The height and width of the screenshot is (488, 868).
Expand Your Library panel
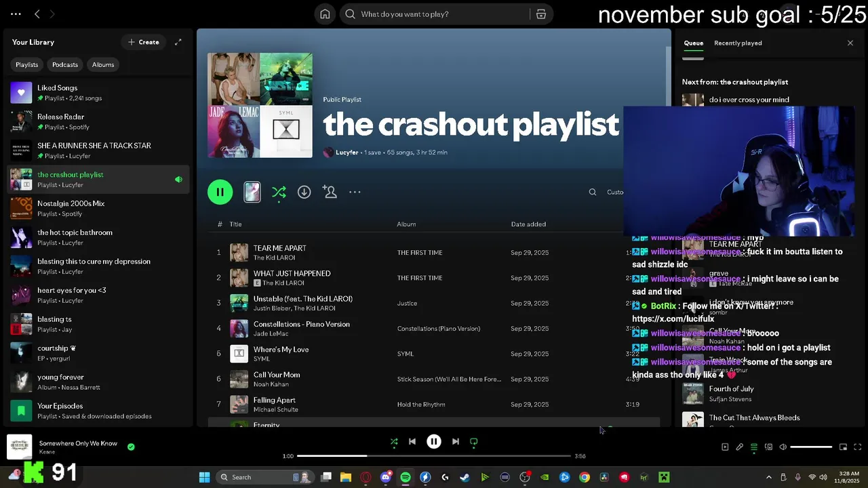178,42
